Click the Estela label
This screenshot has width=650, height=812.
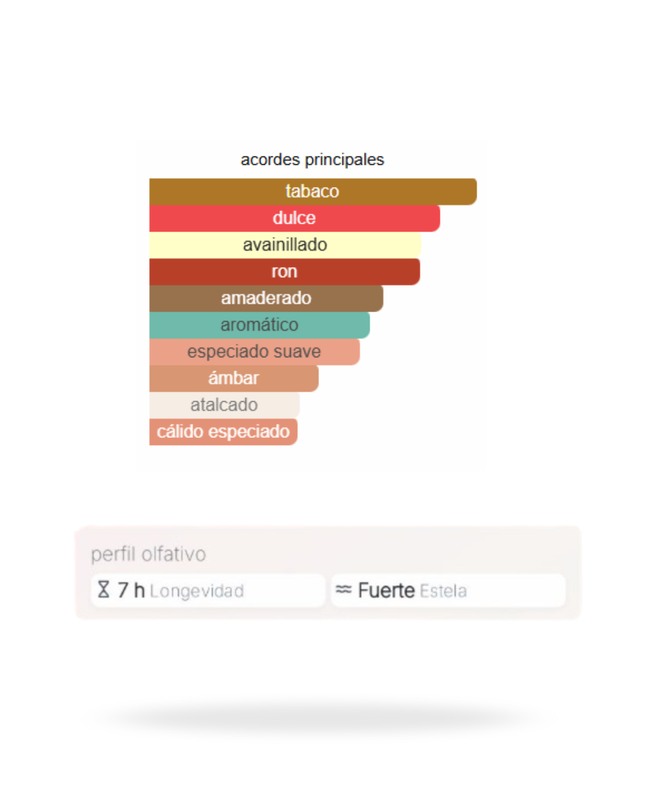tap(444, 591)
